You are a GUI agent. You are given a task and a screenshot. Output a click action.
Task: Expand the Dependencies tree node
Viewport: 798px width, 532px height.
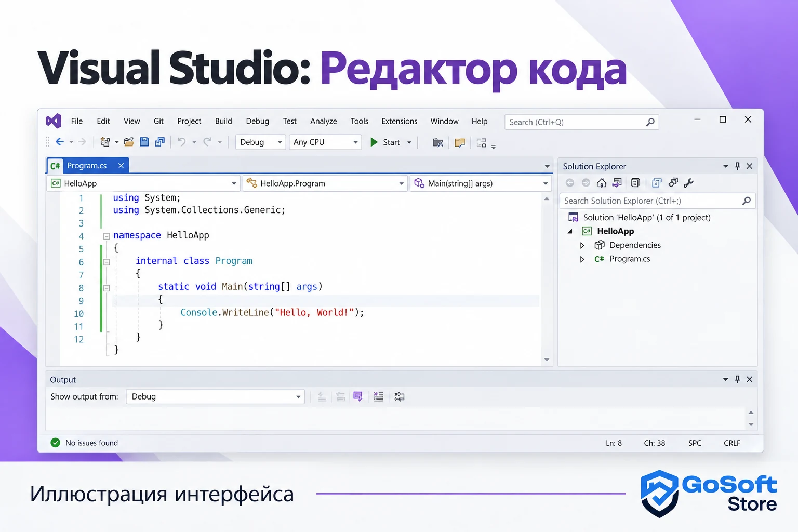pyautogui.click(x=582, y=245)
